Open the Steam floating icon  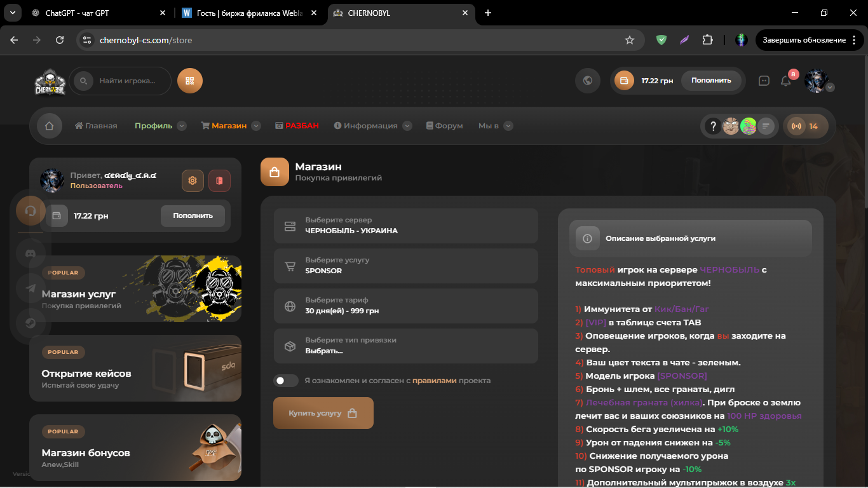pyautogui.click(x=31, y=323)
